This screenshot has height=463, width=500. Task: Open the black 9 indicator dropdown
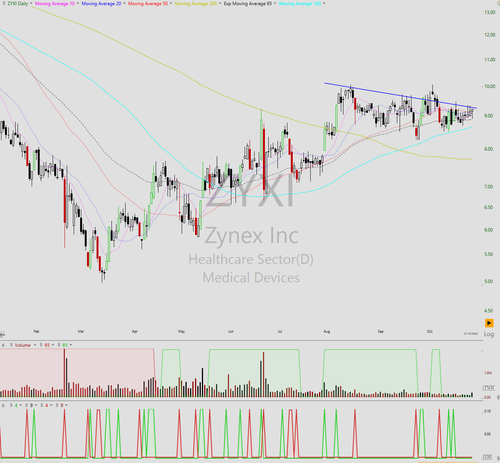(36, 405)
